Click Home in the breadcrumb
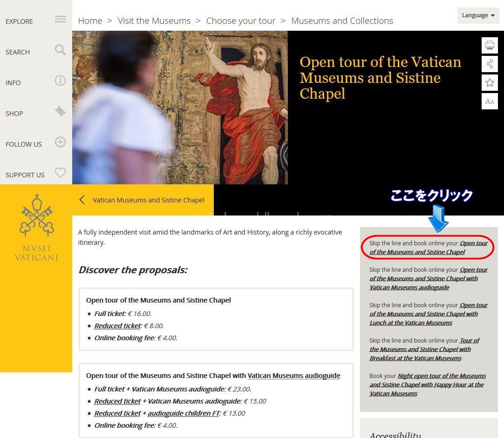The height and width of the screenshot is (438, 504). (x=90, y=21)
